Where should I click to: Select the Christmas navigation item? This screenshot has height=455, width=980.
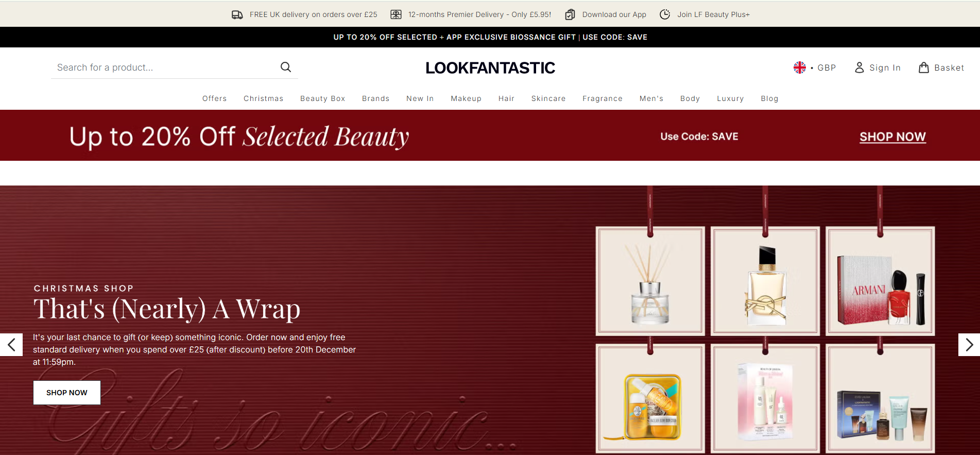click(x=263, y=98)
